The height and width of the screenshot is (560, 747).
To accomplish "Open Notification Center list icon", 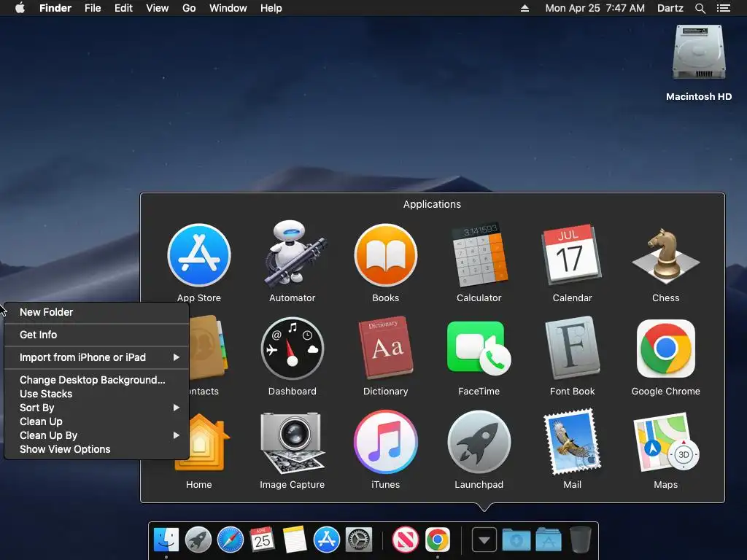I will click(724, 8).
